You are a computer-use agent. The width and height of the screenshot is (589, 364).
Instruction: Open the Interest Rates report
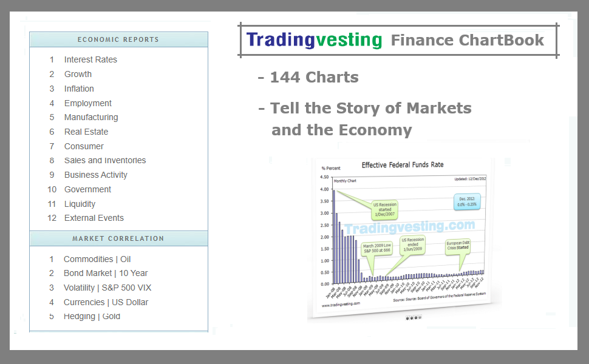click(90, 59)
